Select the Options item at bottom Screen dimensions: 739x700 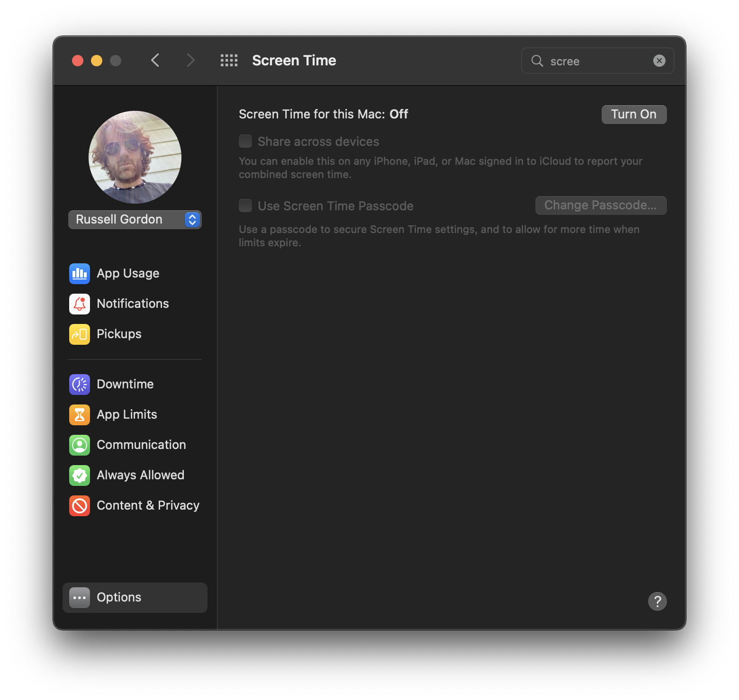pyautogui.click(x=135, y=598)
